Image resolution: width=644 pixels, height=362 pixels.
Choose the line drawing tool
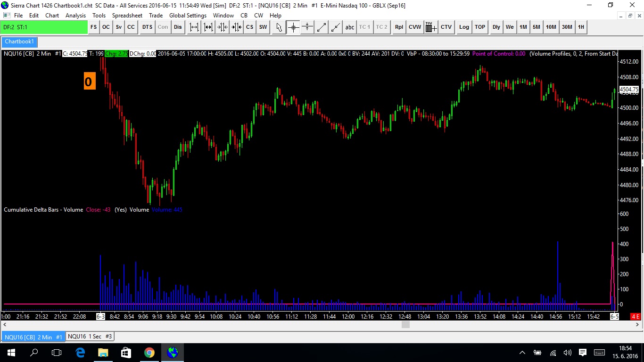tap(322, 27)
